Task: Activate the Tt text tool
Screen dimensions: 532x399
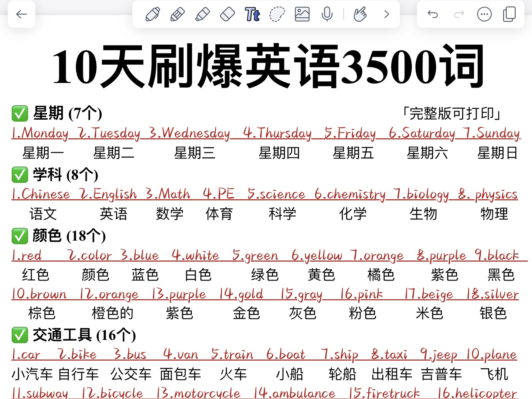Action: pos(252,14)
